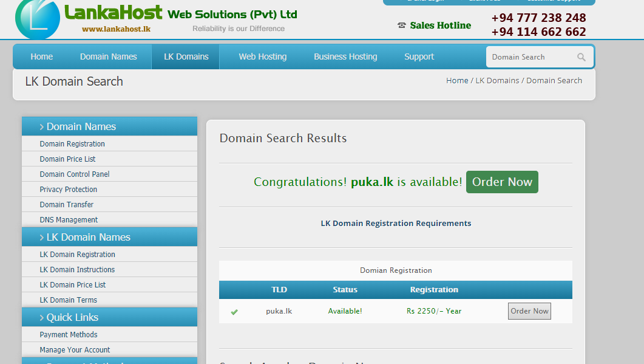Open Domain Transfer sidebar link
The width and height of the screenshot is (644, 364).
pyautogui.click(x=67, y=205)
